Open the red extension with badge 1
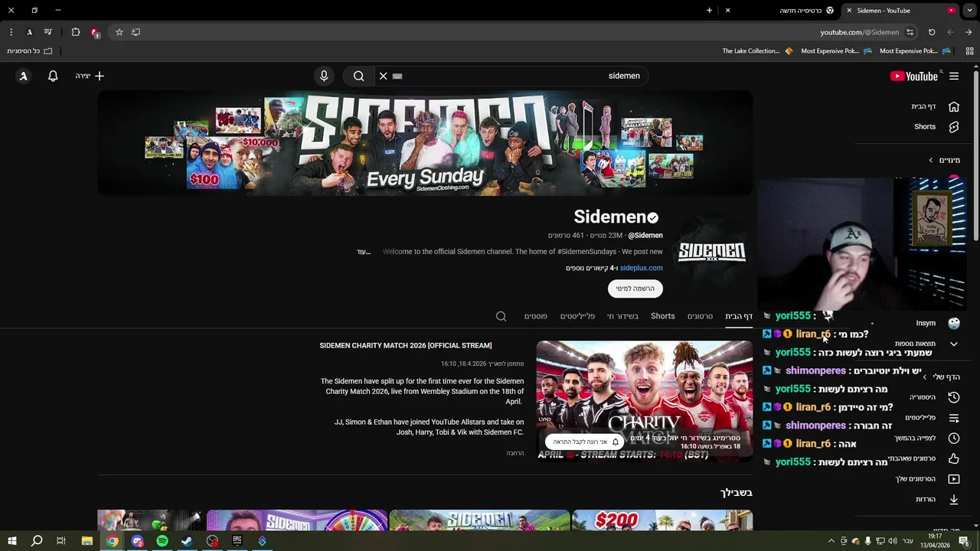 click(x=94, y=32)
